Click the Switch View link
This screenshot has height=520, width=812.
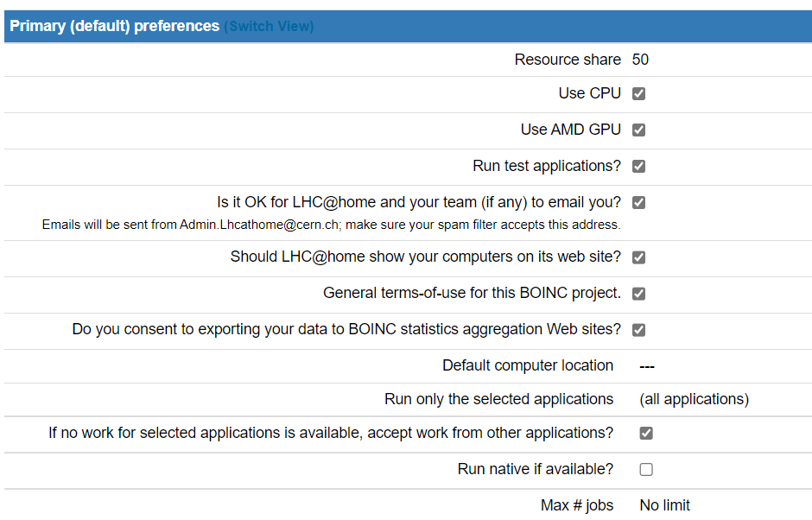[269, 26]
